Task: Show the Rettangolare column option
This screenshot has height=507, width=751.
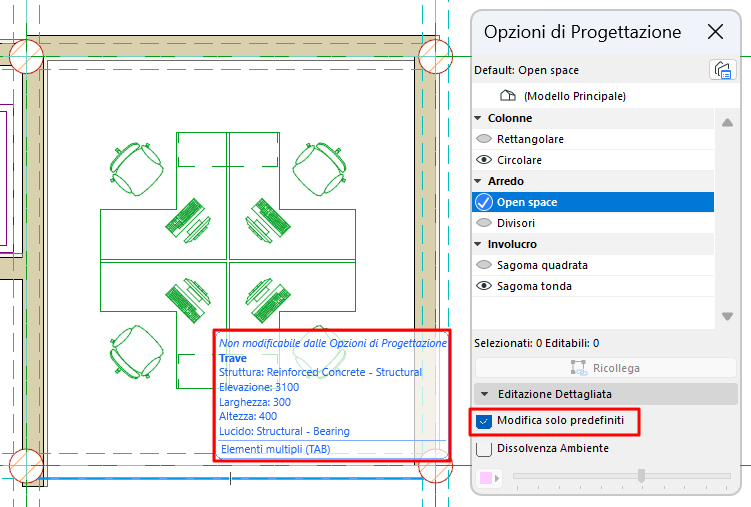Action: point(484,139)
